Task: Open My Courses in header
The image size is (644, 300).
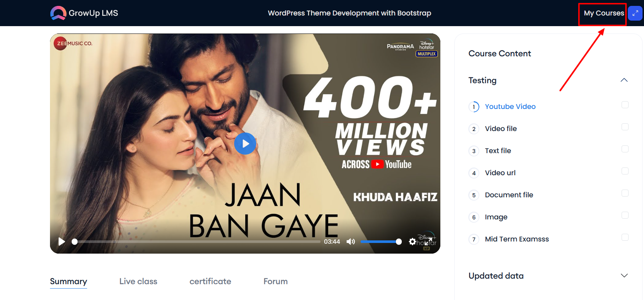Action: (604, 13)
